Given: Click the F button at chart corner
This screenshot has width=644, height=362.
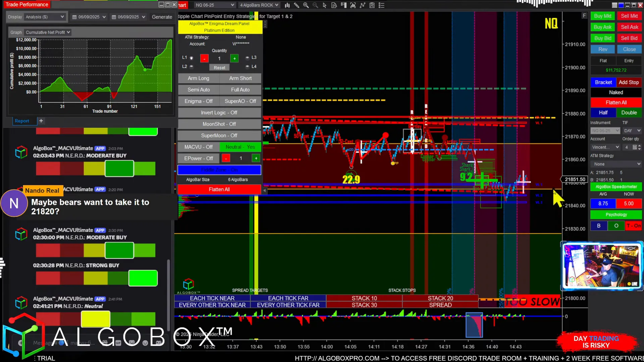Looking at the screenshot, I should click(584, 16).
